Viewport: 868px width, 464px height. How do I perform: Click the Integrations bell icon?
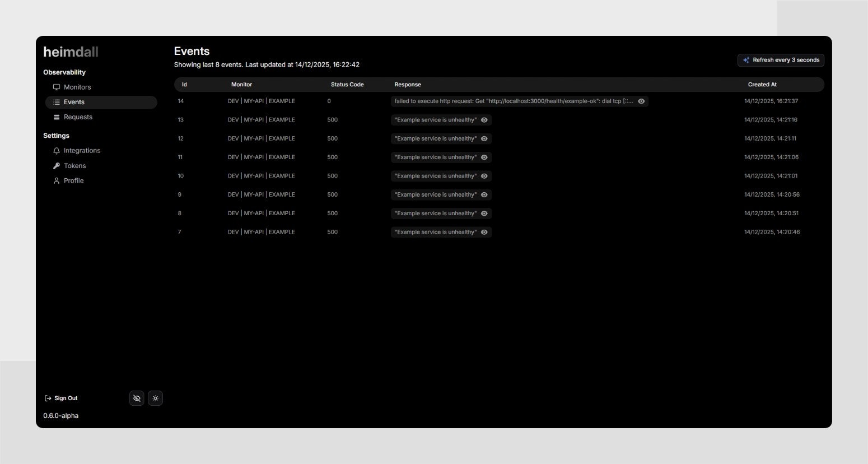(57, 150)
